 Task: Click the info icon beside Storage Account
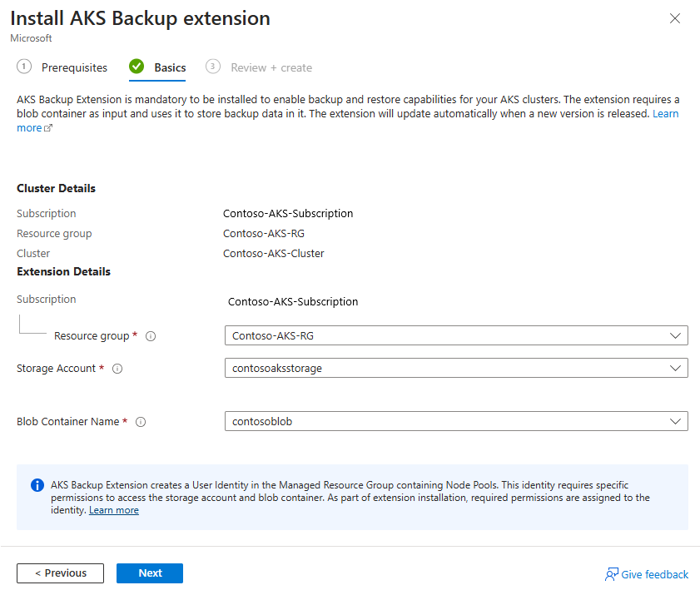coord(117,368)
